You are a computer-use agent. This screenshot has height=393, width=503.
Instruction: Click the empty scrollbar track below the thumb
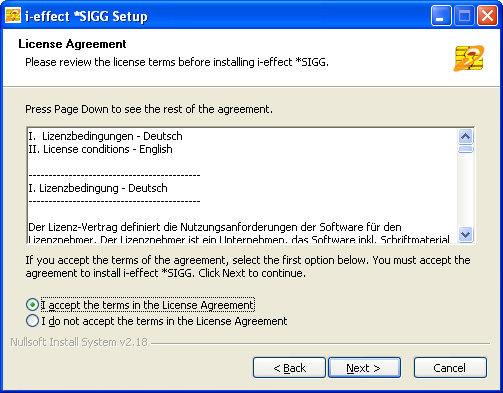click(465, 190)
